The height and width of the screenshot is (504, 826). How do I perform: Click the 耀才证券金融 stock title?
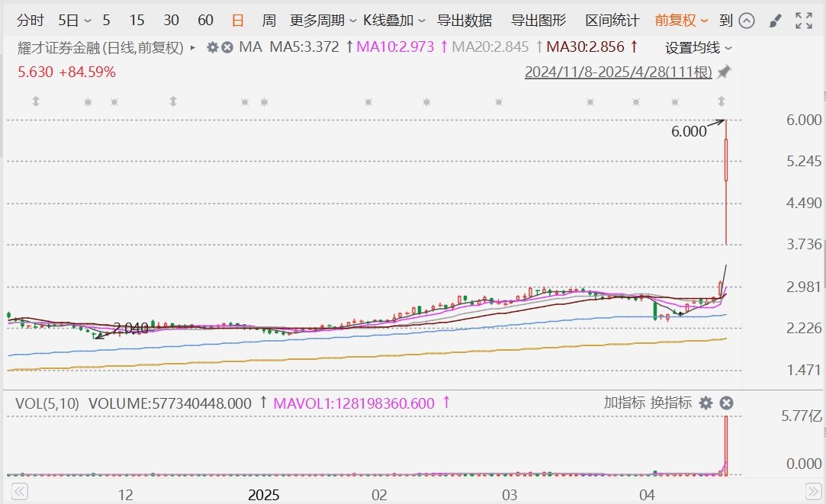[x=59, y=48]
